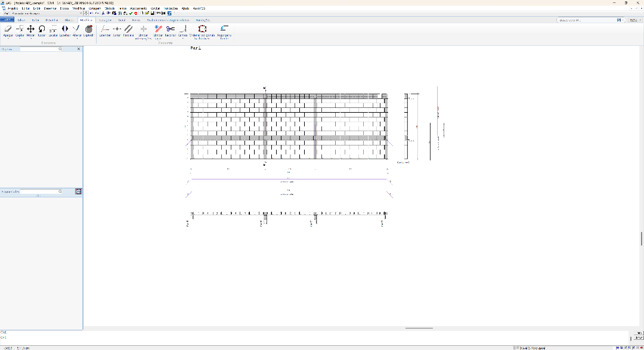Switch to the Desenhar ribbon tab
This screenshot has width=644, height=350.
52,20
